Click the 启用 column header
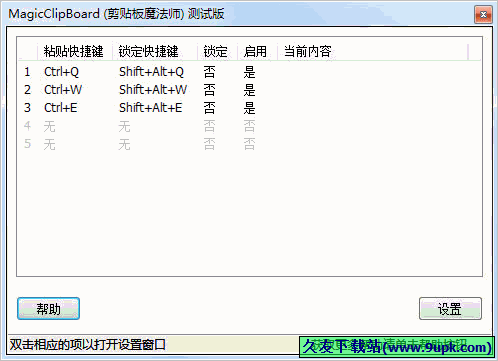The image size is (498, 361). pyautogui.click(x=257, y=52)
